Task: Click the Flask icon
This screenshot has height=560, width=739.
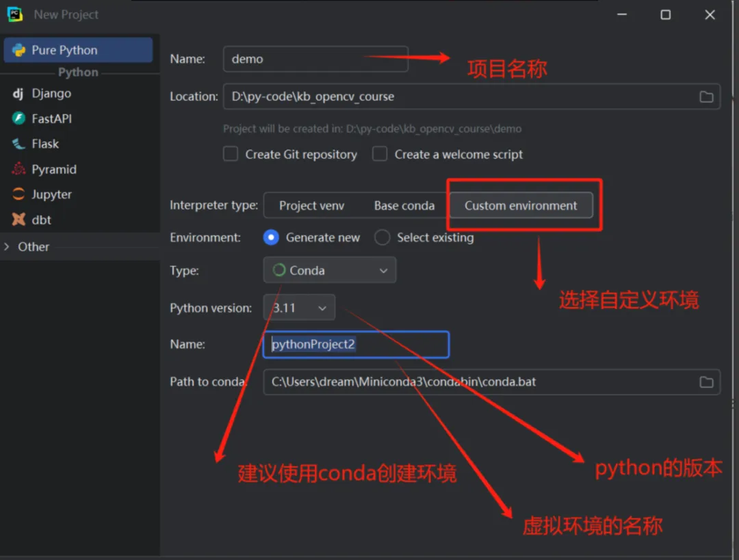Action: [18, 144]
